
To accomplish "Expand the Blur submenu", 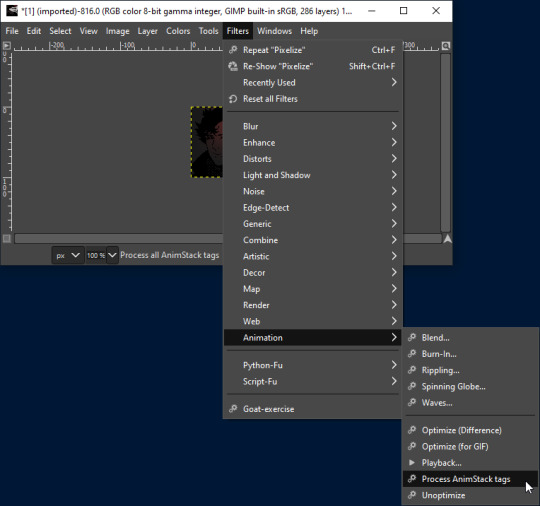I will (x=312, y=126).
